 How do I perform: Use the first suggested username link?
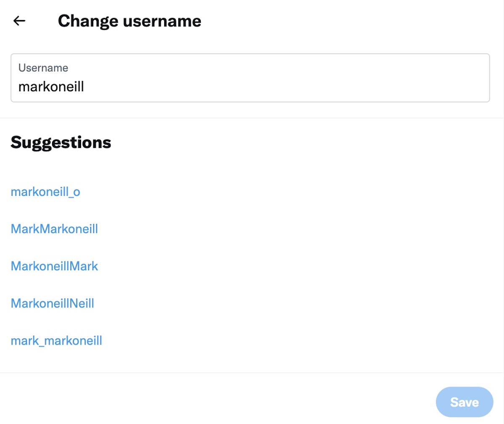(45, 192)
